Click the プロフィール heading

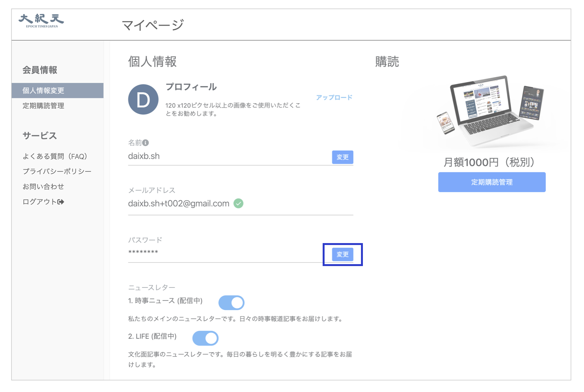[191, 87]
